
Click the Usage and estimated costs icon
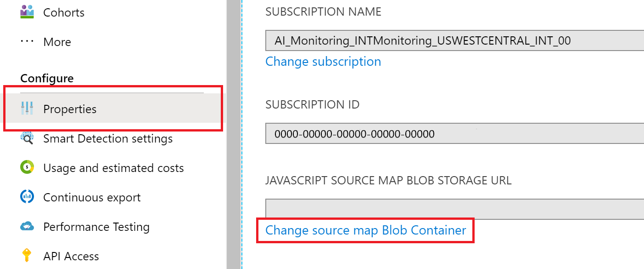click(28, 167)
